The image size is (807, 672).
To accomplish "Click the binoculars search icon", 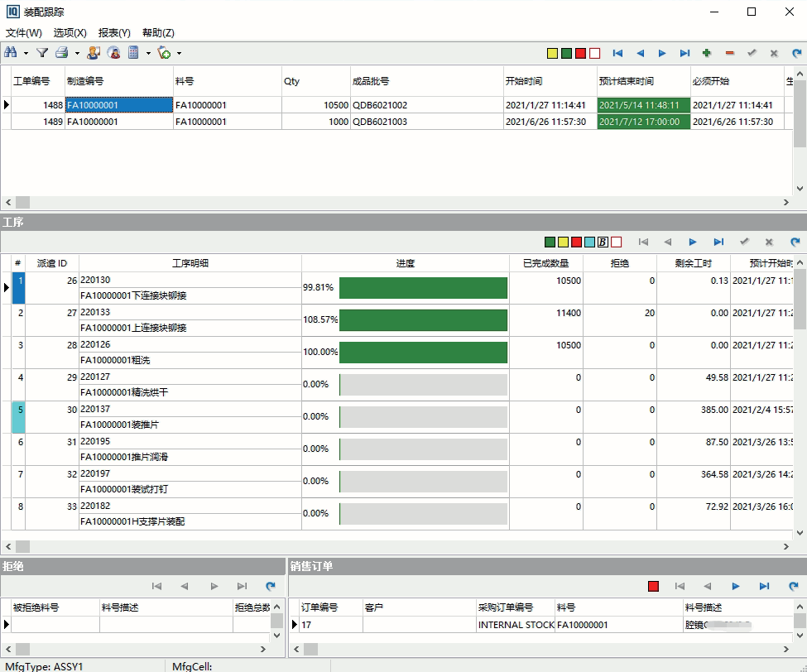I will tap(11, 53).
